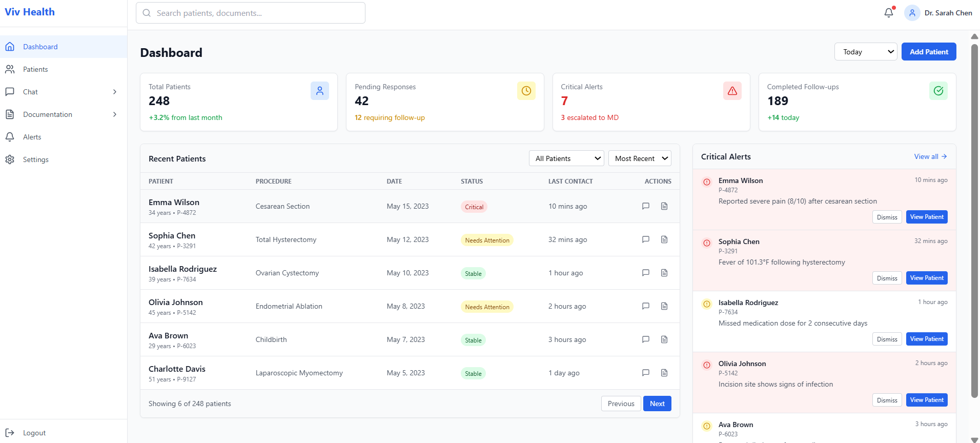980x443 pixels.
Task: Open chat for Charlotte Davis's row
Action: (646, 373)
